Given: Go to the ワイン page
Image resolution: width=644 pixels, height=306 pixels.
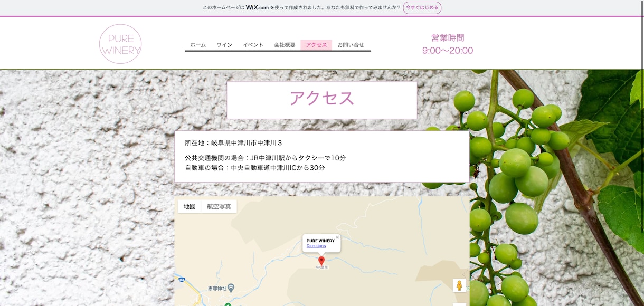Looking at the screenshot, I should point(224,45).
